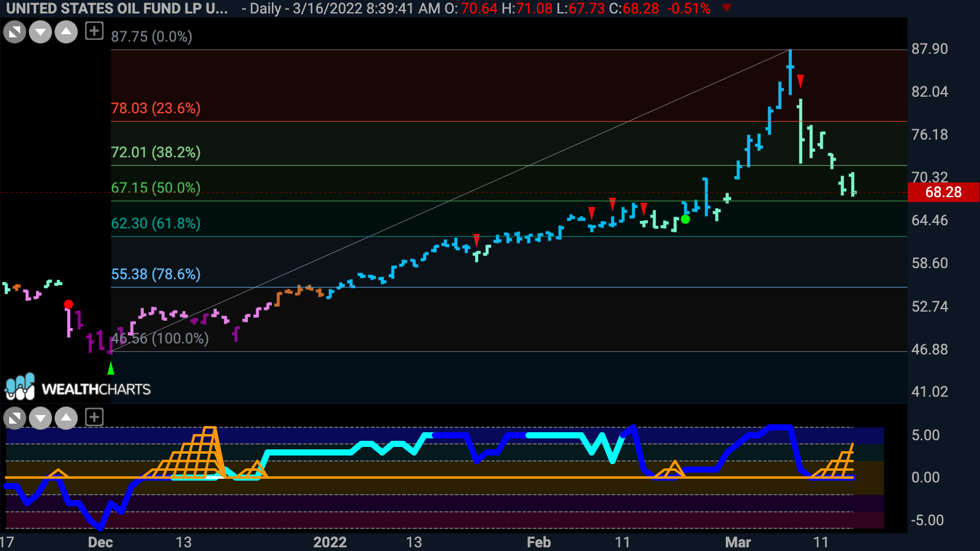Click the -5.00 indicator axis value
The height and width of the screenshot is (551, 980).
click(927, 520)
